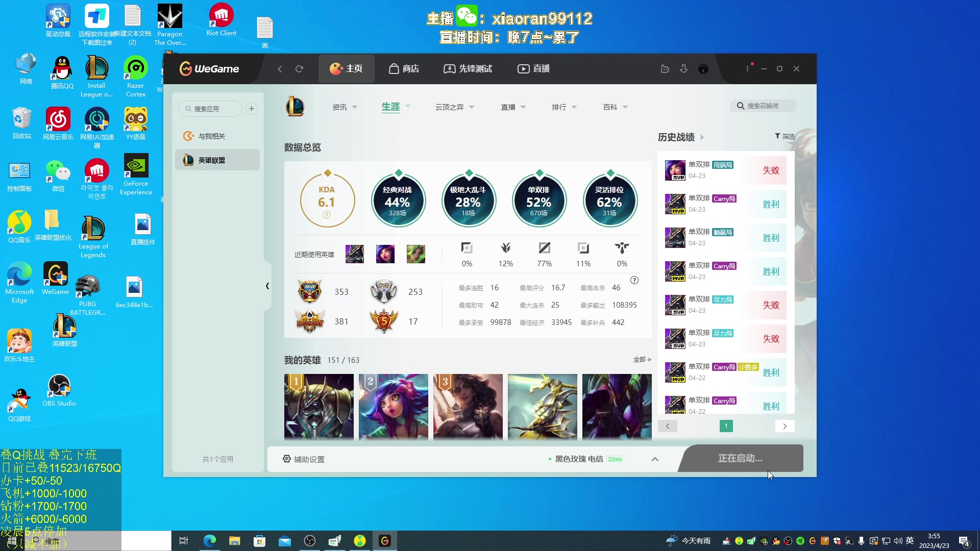Go to previous match history page

coord(668,426)
